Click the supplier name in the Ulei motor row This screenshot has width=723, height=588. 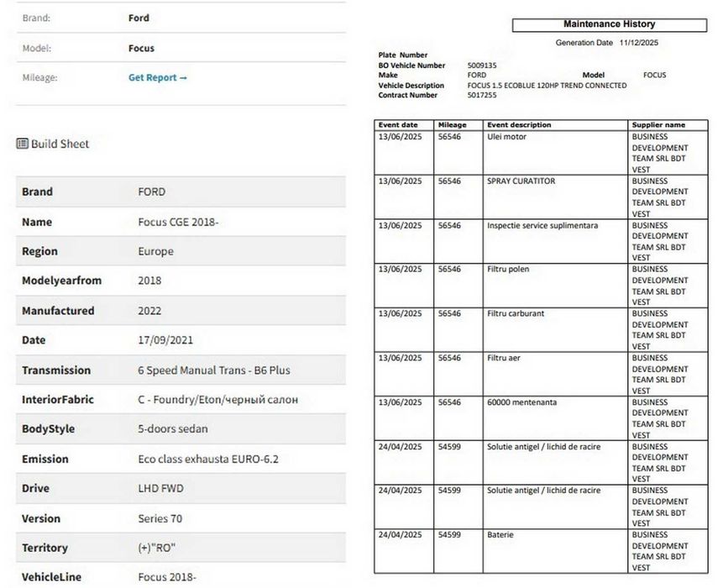click(x=660, y=153)
